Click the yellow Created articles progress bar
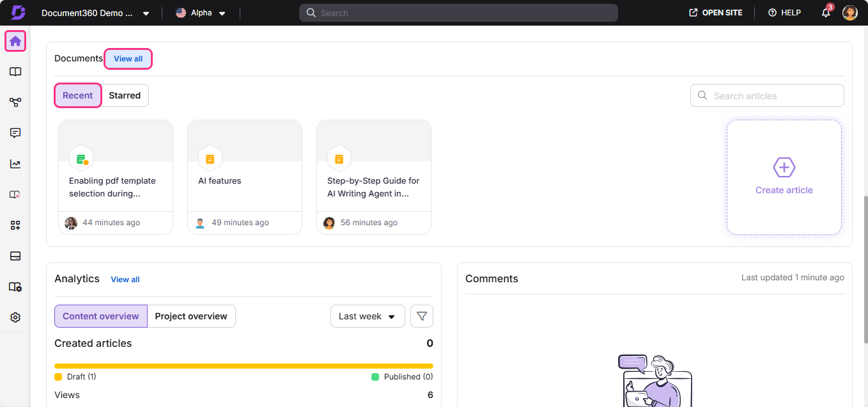 tap(244, 366)
